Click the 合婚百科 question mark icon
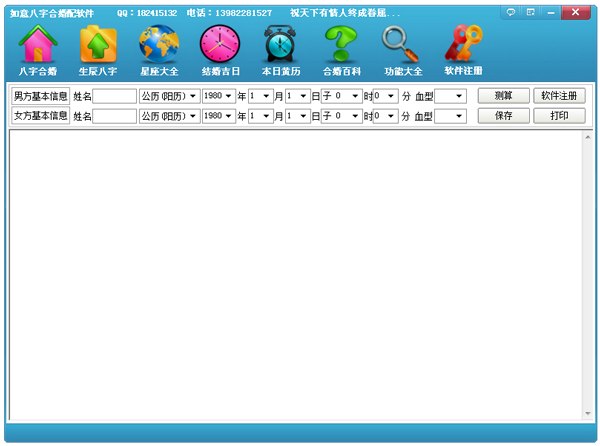Viewport: 600px width, 446px height. 342,47
